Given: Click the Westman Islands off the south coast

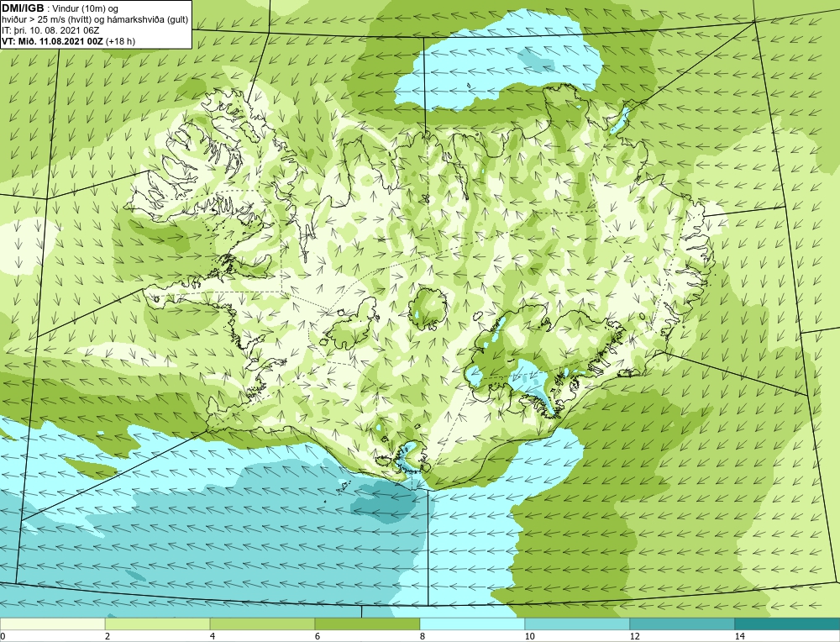Looking at the screenshot, I should point(343,487).
